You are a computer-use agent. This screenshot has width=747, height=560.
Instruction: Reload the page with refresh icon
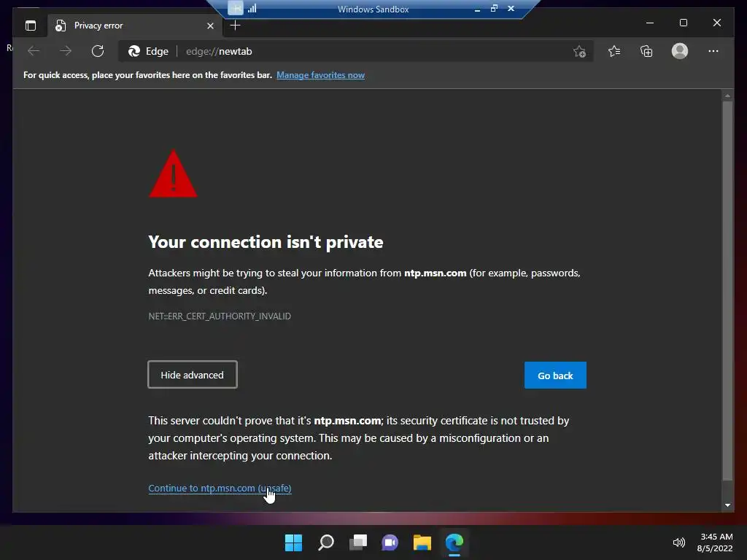coord(98,51)
